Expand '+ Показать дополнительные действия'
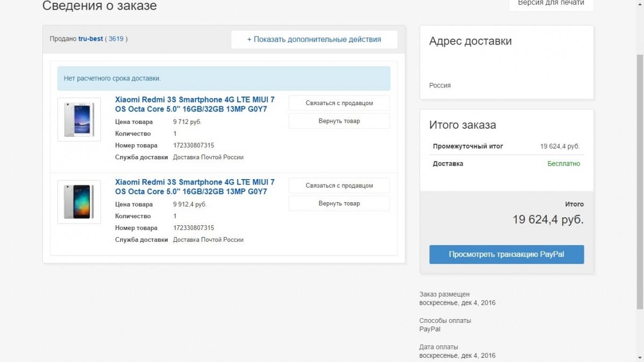644x362 pixels. pyautogui.click(x=314, y=40)
